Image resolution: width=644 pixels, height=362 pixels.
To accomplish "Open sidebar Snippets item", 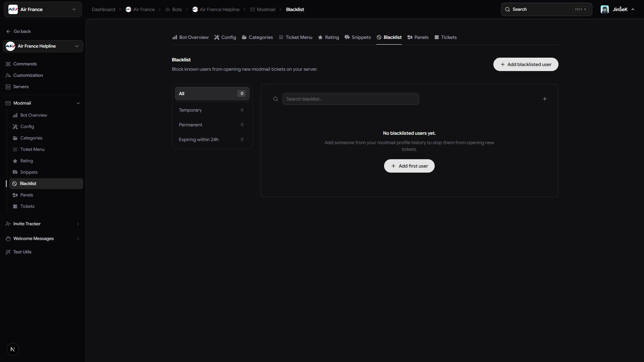I will pyautogui.click(x=46, y=172).
